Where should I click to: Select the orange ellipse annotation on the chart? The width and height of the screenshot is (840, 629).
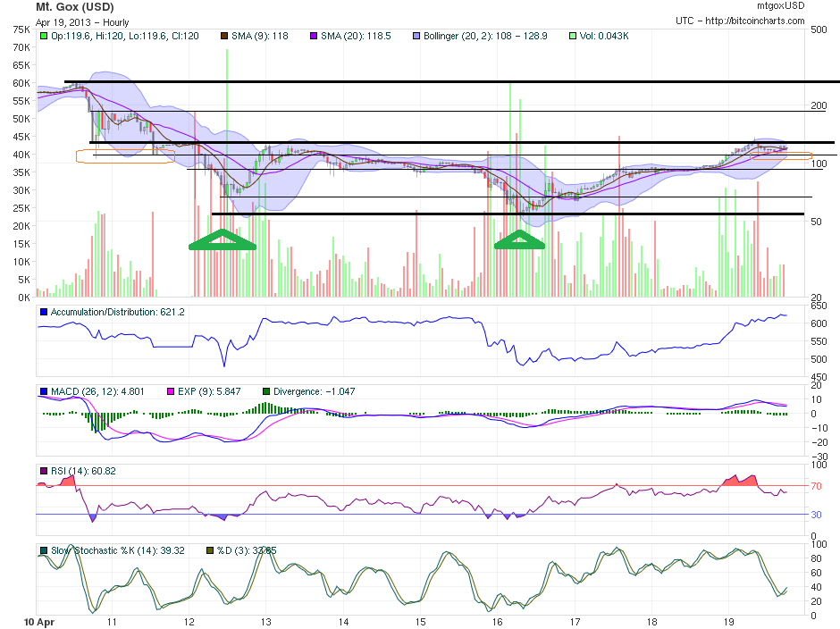[125, 155]
